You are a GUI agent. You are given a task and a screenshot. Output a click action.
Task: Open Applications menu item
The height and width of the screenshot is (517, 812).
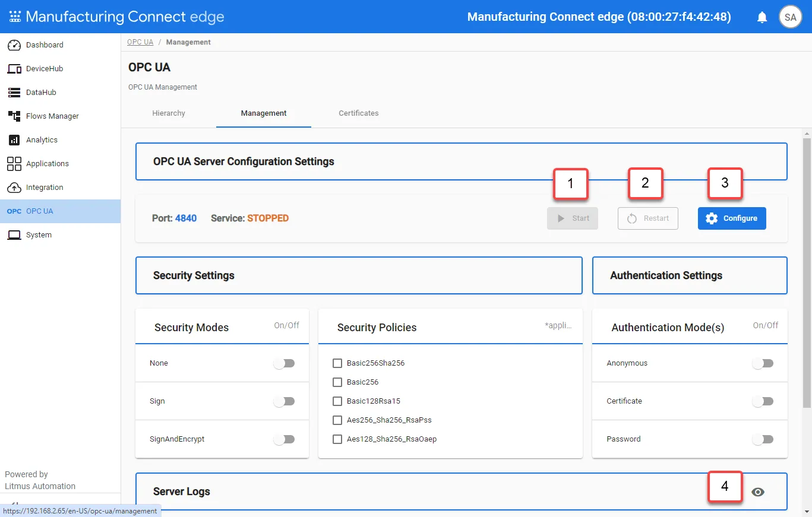(x=60, y=164)
